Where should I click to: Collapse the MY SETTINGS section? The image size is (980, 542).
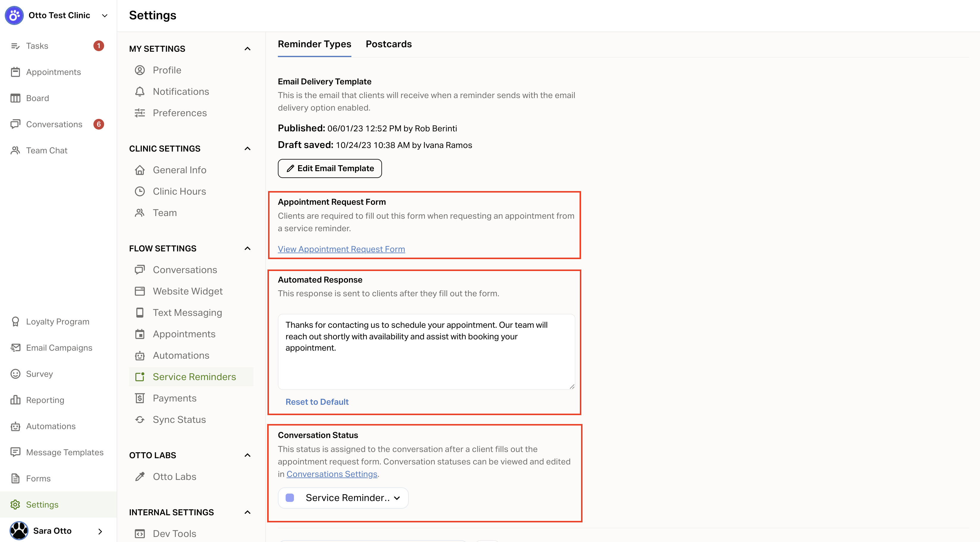point(247,49)
